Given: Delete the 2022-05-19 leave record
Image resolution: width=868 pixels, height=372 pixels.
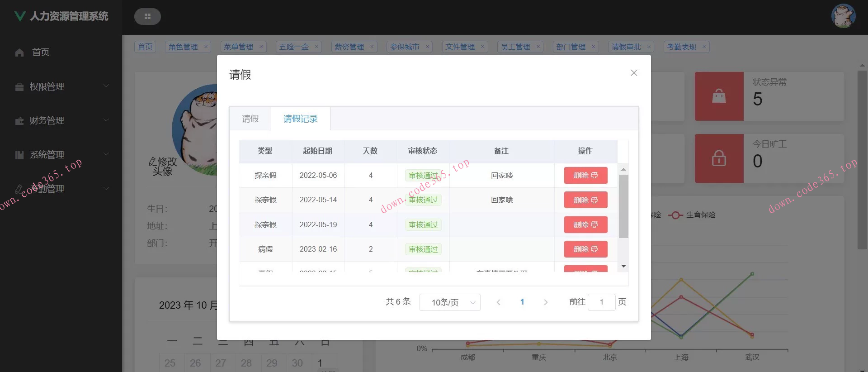Looking at the screenshot, I should [x=585, y=225].
